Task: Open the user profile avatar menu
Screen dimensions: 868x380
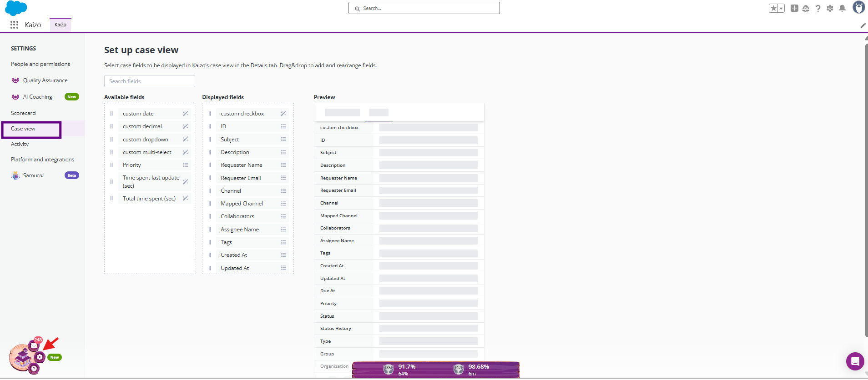Action: tap(858, 7)
